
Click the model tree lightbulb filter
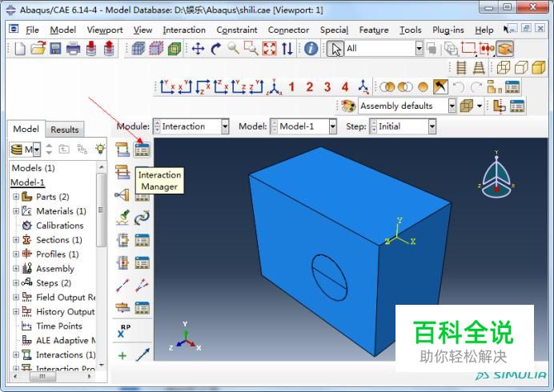coord(100,149)
